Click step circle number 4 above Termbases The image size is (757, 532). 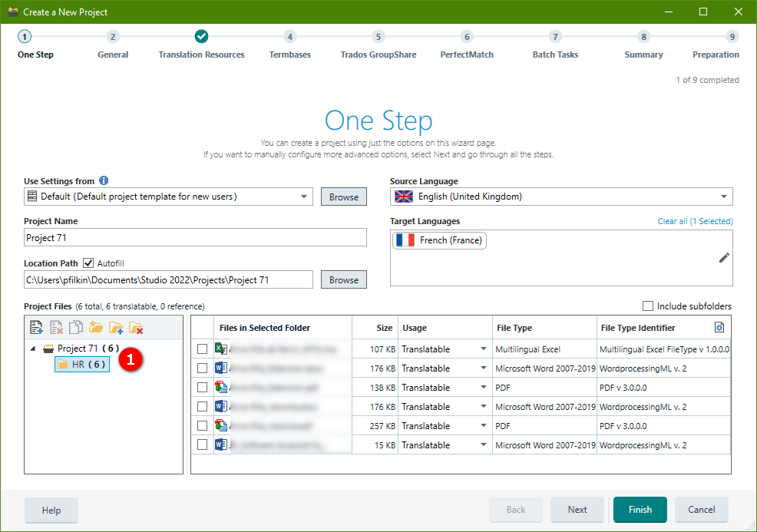(x=289, y=37)
